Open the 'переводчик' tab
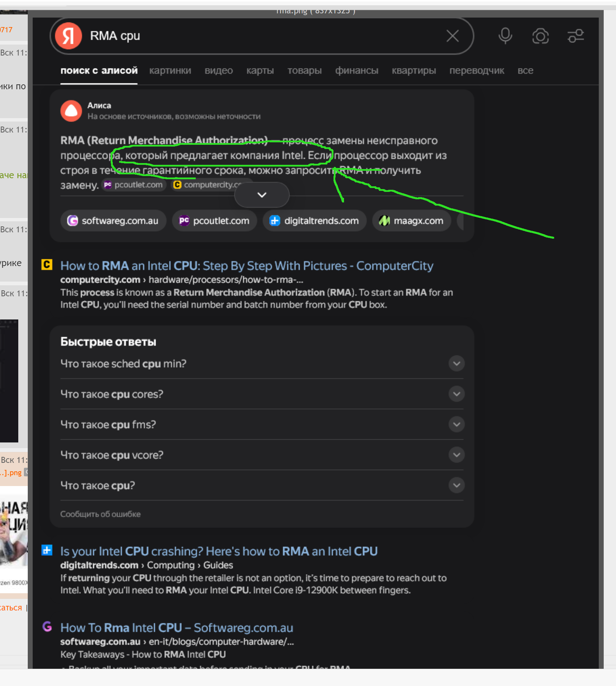Screen dimensions: 616x686 476,71
